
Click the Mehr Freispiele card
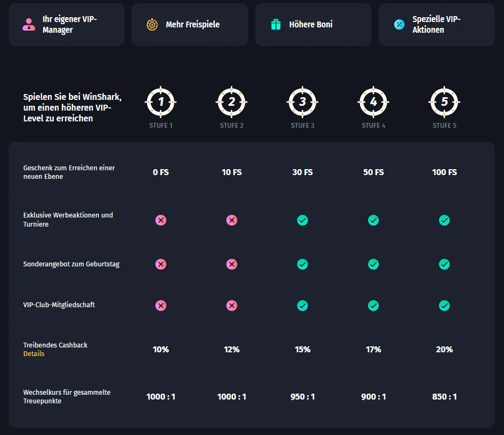190,25
